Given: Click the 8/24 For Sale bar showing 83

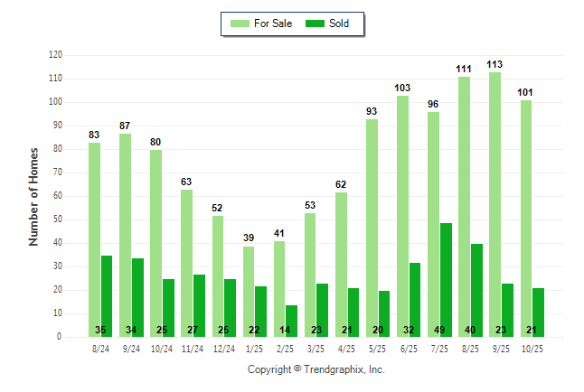Looking at the screenshot, I should pyautogui.click(x=94, y=239).
